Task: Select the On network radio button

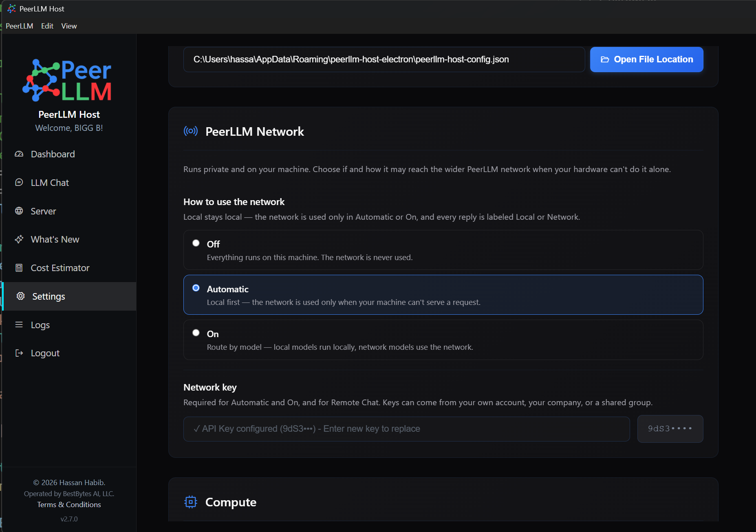Action: click(196, 333)
